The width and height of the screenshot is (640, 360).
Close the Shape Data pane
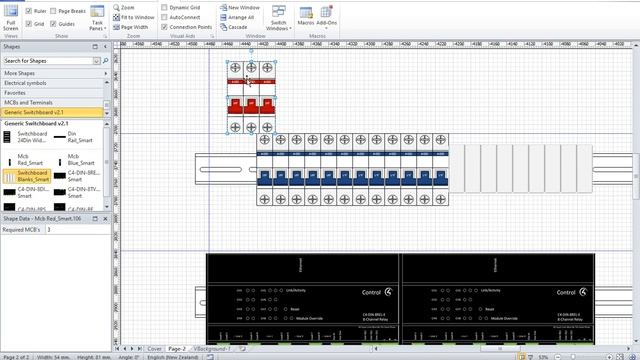(105, 219)
